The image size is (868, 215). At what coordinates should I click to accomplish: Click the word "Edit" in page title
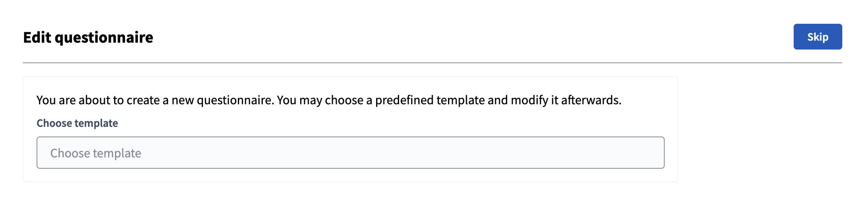point(37,37)
